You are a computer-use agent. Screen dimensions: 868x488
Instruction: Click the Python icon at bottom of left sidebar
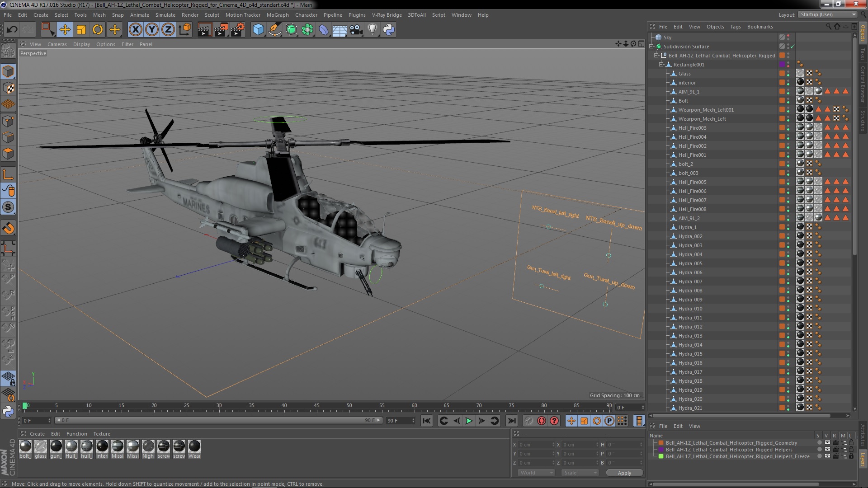pos(8,411)
